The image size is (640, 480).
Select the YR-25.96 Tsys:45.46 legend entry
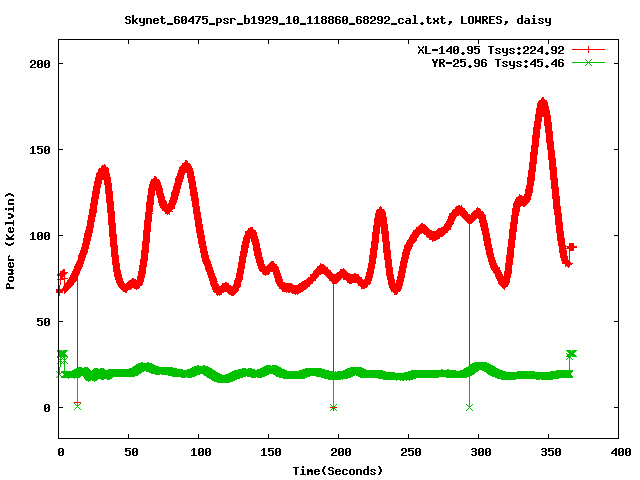pyautogui.click(x=498, y=63)
